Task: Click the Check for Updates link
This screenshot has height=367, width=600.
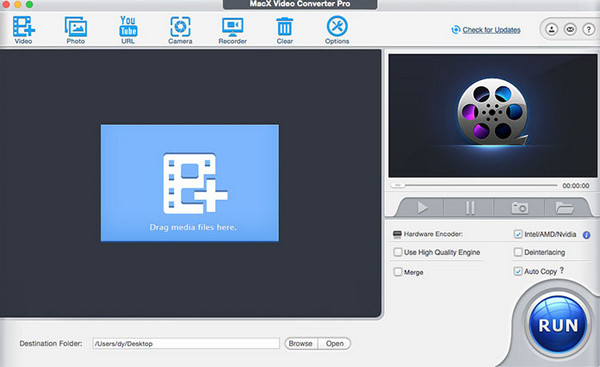Action: click(x=491, y=30)
